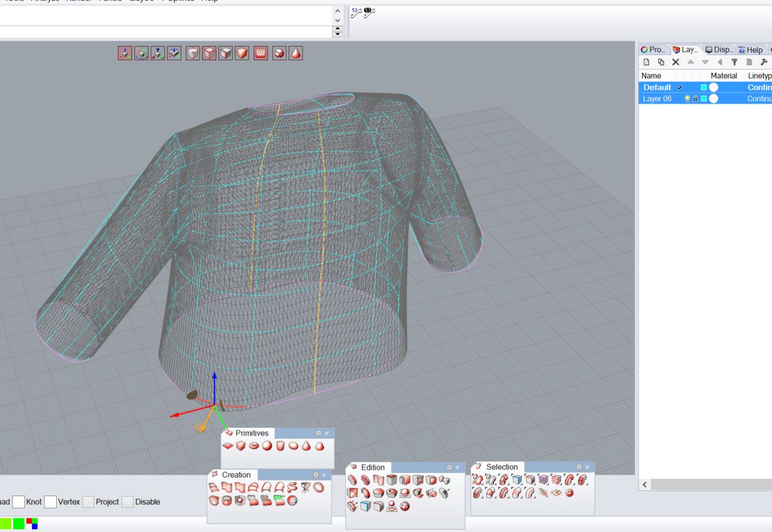The width and height of the screenshot is (772, 532).
Task: Click the sphere primitive in Primitives toolbar
Action: click(267, 446)
